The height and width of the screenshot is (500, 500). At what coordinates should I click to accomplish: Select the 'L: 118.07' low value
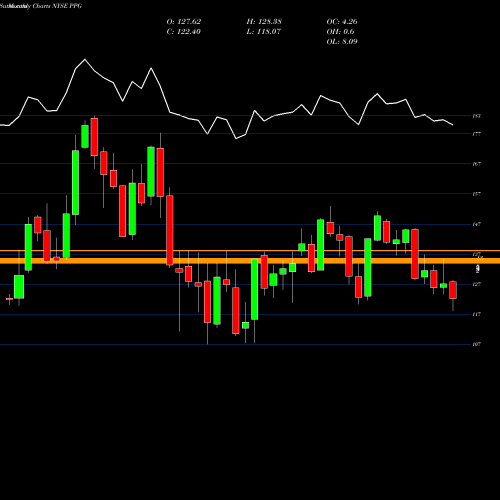pyautogui.click(x=264, y=32)
